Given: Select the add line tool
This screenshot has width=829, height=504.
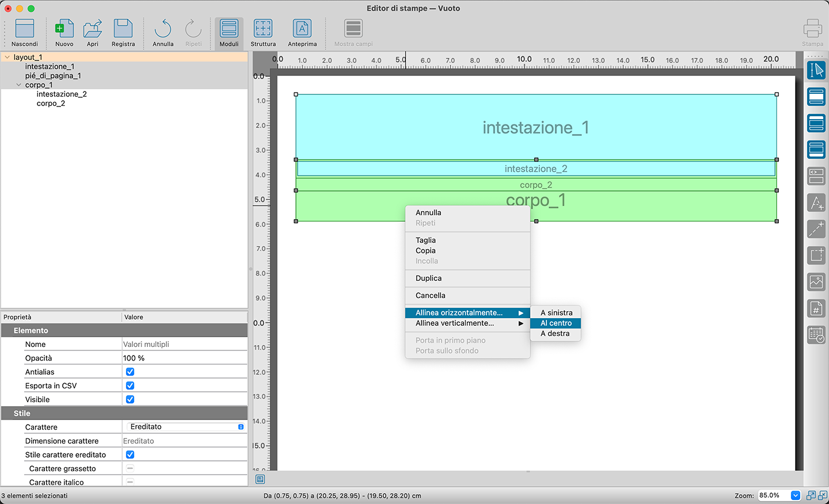Looking at the screenshot, I should [x=816, y=229].
